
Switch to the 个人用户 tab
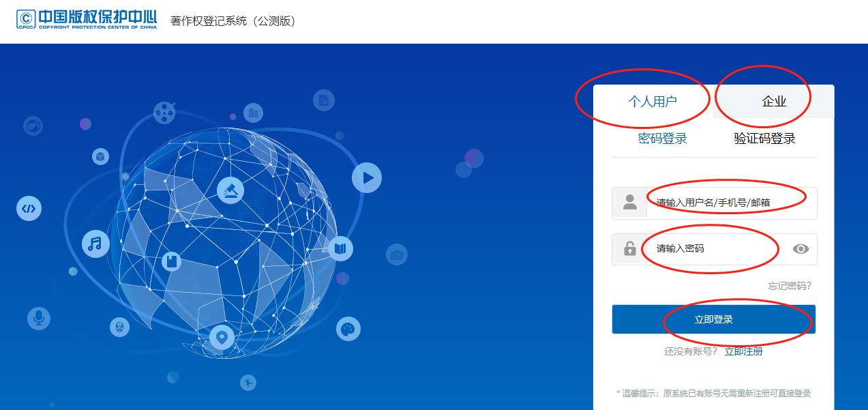coord(653,102)
